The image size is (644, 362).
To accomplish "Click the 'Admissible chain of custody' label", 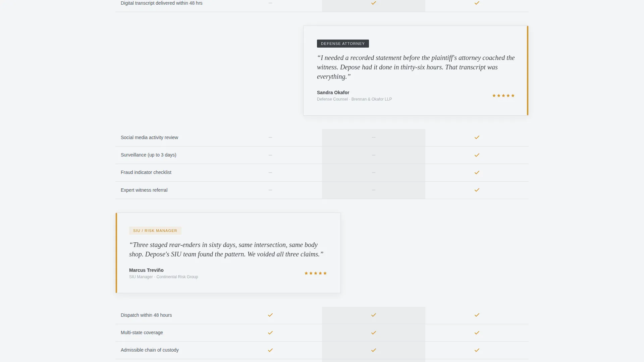I will tap(150, 350).
